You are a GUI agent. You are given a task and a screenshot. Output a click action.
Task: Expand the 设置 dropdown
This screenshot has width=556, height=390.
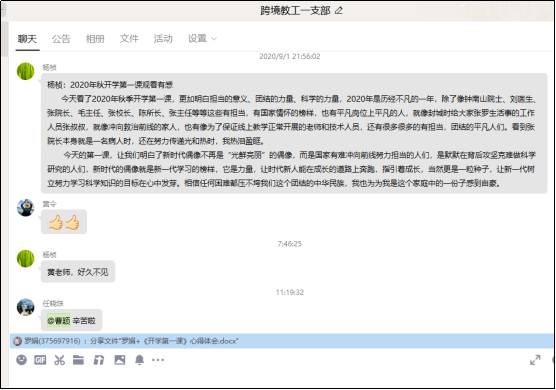(202, 39)
